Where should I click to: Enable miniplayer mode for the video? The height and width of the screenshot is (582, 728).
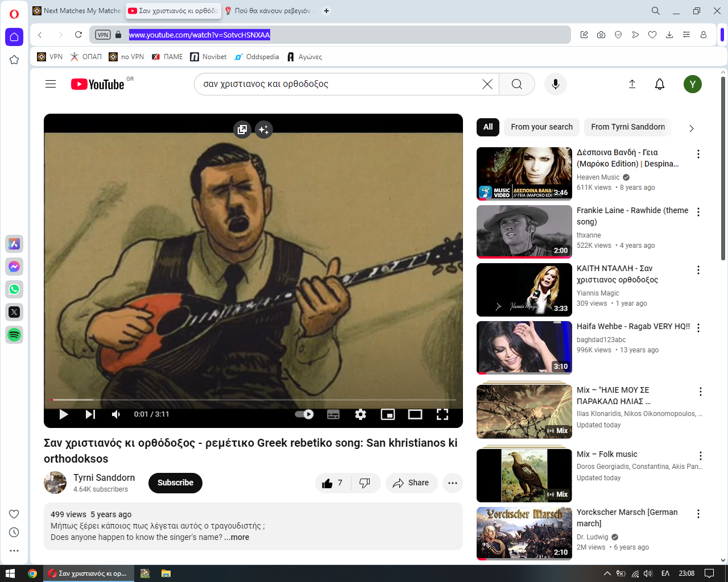388,414
